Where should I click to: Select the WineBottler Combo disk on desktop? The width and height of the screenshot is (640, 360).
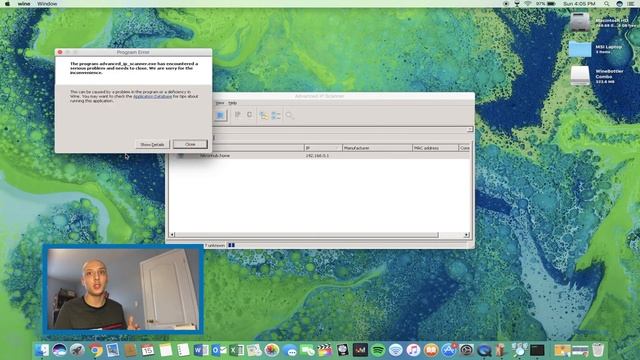coord(580,76)
